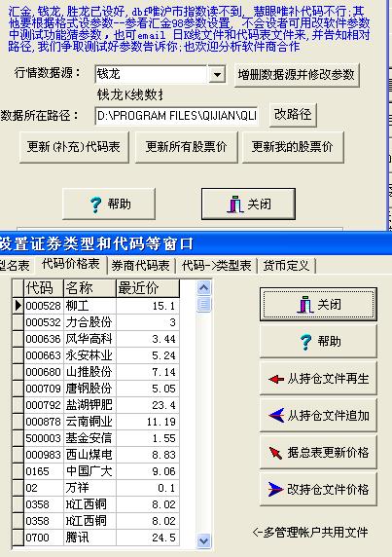Switch to the 券商代码表 tab
This screenshot has height=557, width=392.
tap(141, 266)
